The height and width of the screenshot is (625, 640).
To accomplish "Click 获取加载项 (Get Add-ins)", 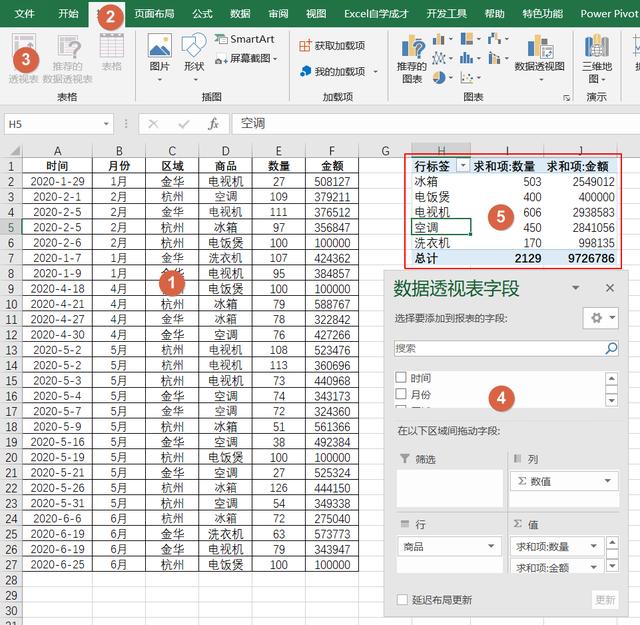I will pyautogui.click(x=332, y=46).
